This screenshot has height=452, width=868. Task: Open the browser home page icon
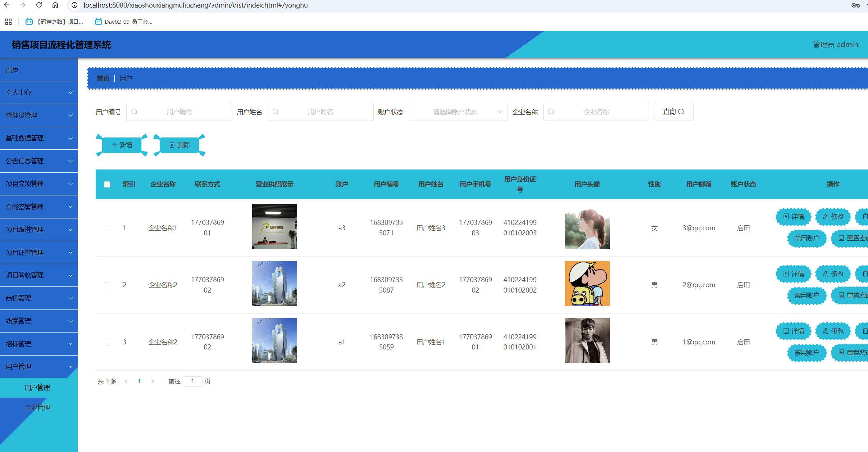click(55, 5)
